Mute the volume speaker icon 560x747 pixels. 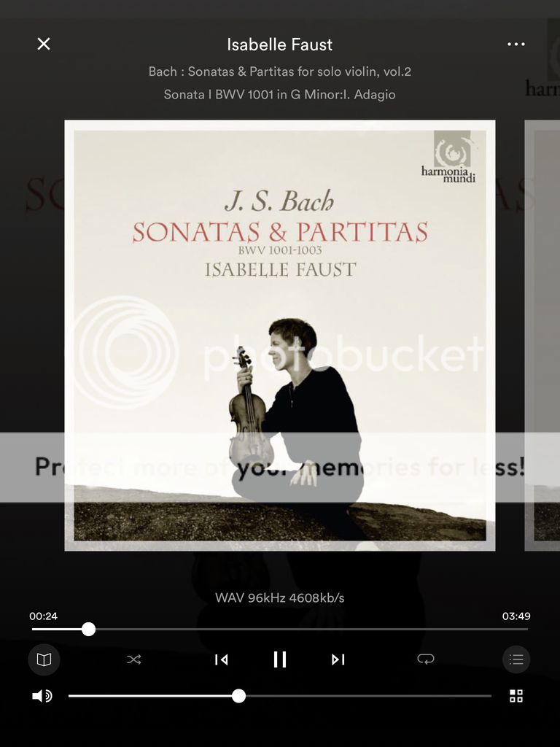point(42,696)
